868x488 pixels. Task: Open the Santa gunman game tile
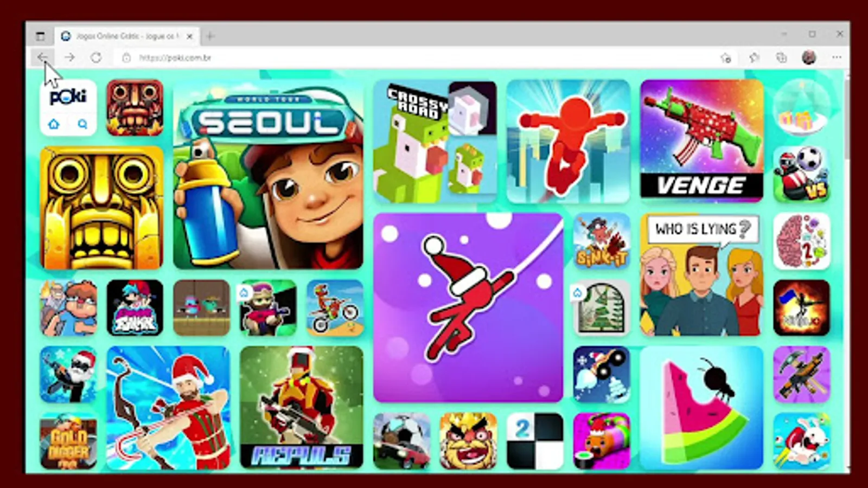click(x=68, y=374)
